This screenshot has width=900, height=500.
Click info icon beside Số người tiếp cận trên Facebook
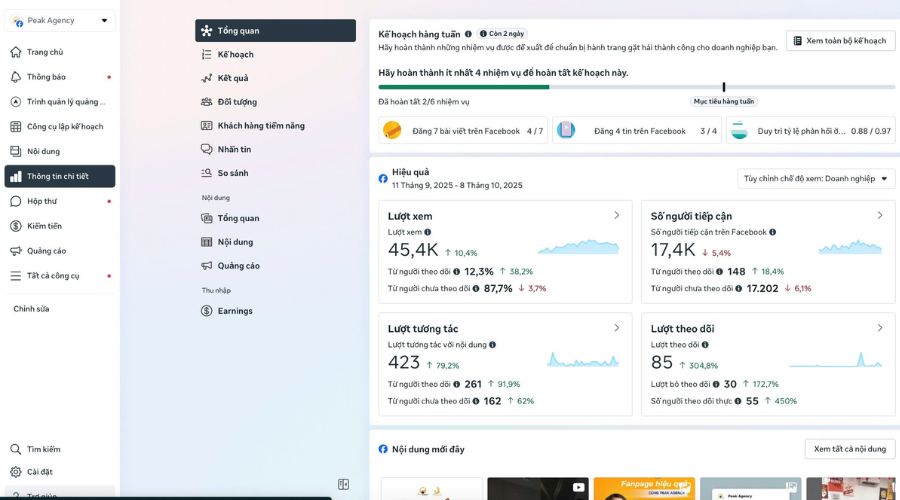click(x=773, y=232)
